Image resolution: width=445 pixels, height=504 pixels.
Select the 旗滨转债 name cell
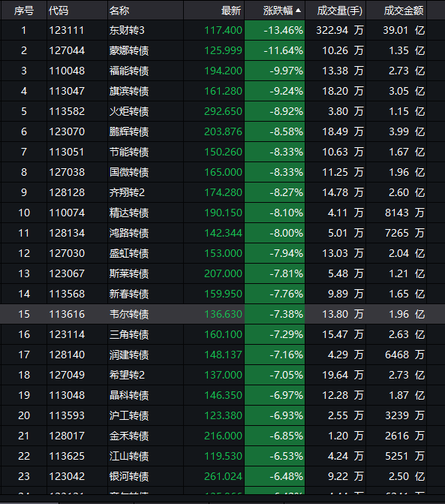(129, 91)
